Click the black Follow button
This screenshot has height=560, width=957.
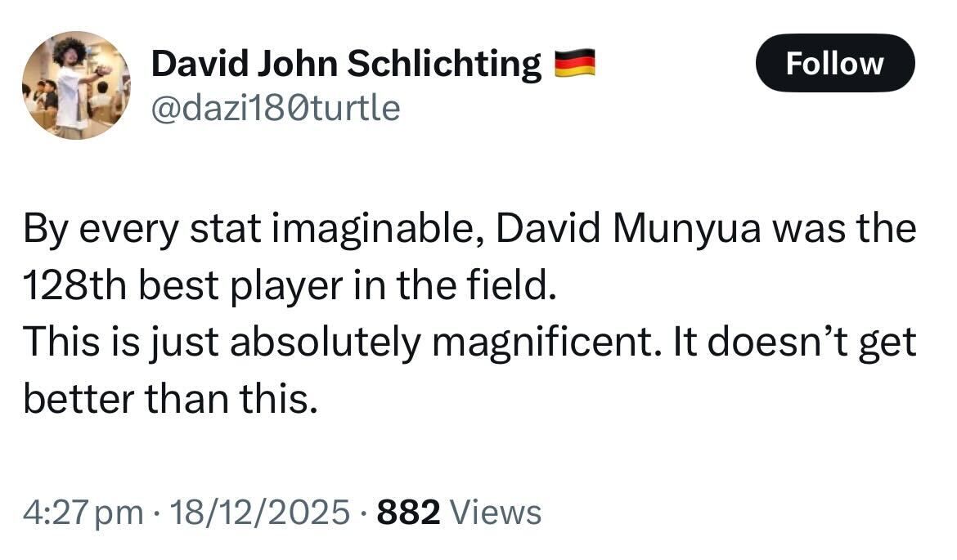pyautogui.click(x=834, y=63)
